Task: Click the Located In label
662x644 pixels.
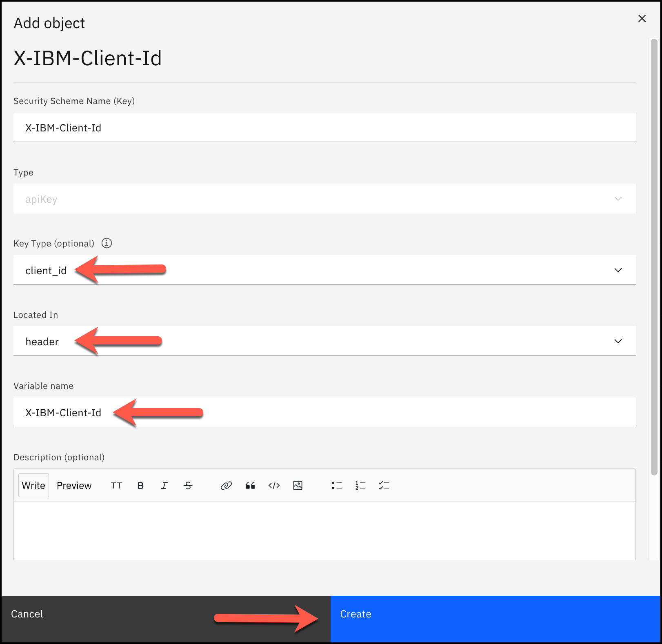Action: 36,315
